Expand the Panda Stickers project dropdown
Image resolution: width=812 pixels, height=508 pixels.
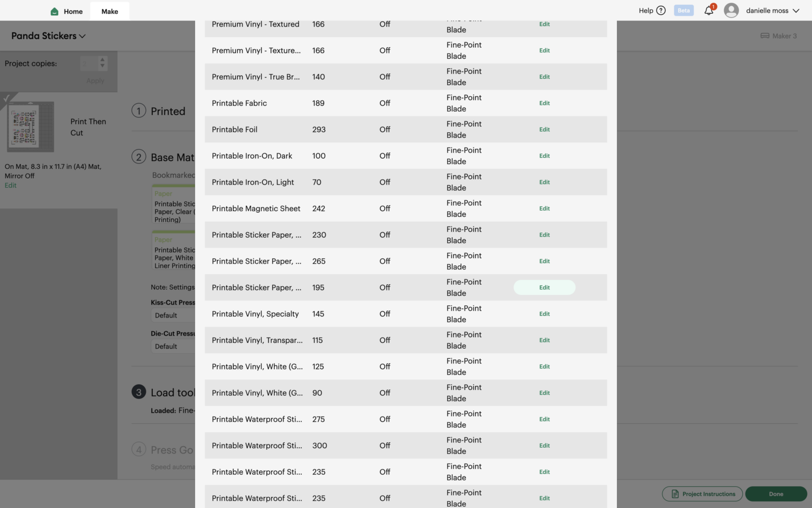tap(82, 36)
